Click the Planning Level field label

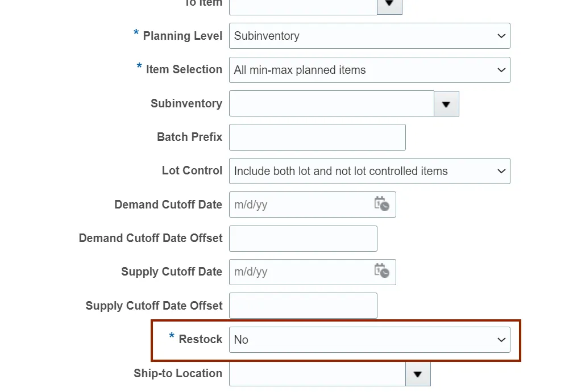point(182,36)
